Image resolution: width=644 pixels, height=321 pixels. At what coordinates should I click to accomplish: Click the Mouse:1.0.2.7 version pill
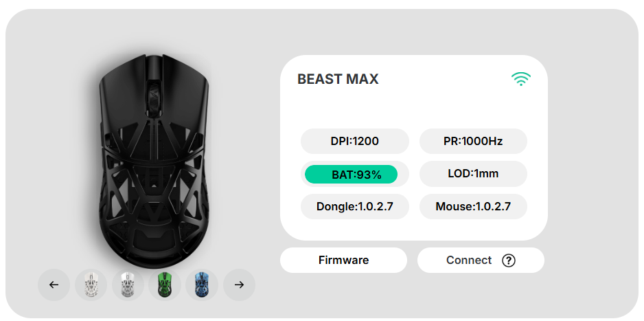coord(473,206)
